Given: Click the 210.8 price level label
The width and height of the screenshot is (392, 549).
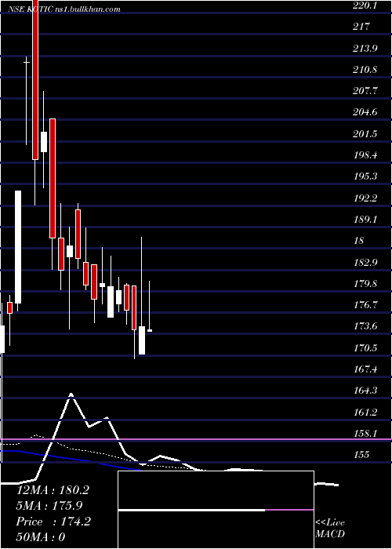Looking at the screenshot, I should 365,69.
